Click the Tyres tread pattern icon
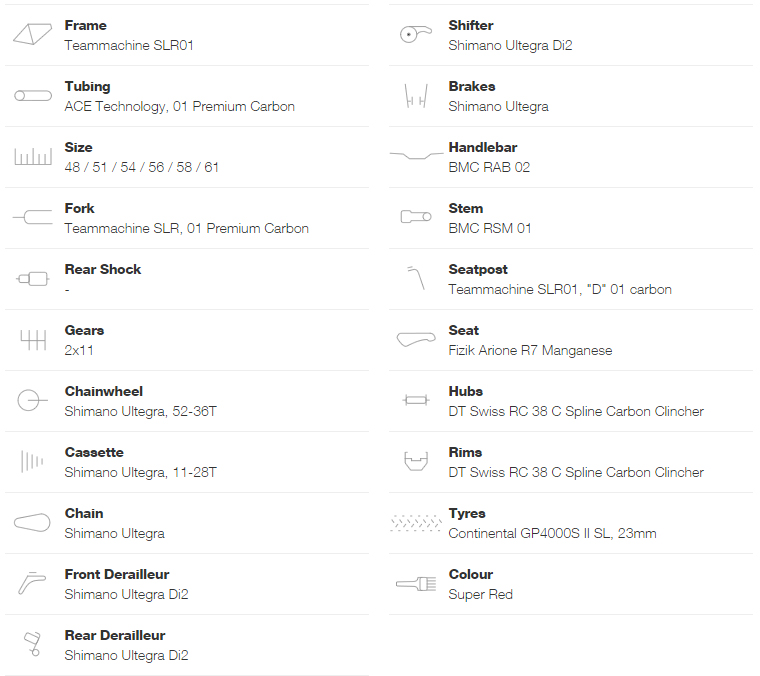 416,523
